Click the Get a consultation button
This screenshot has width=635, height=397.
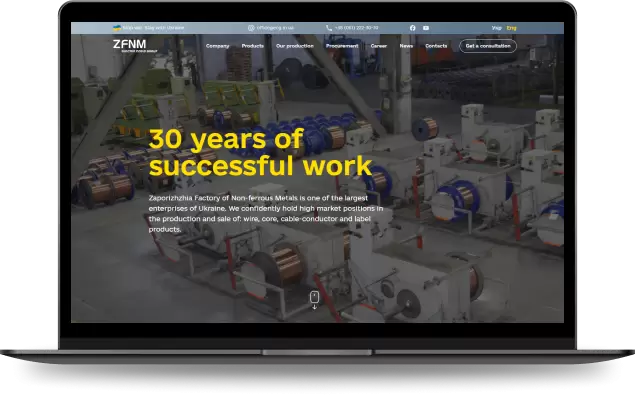point(488,46)
